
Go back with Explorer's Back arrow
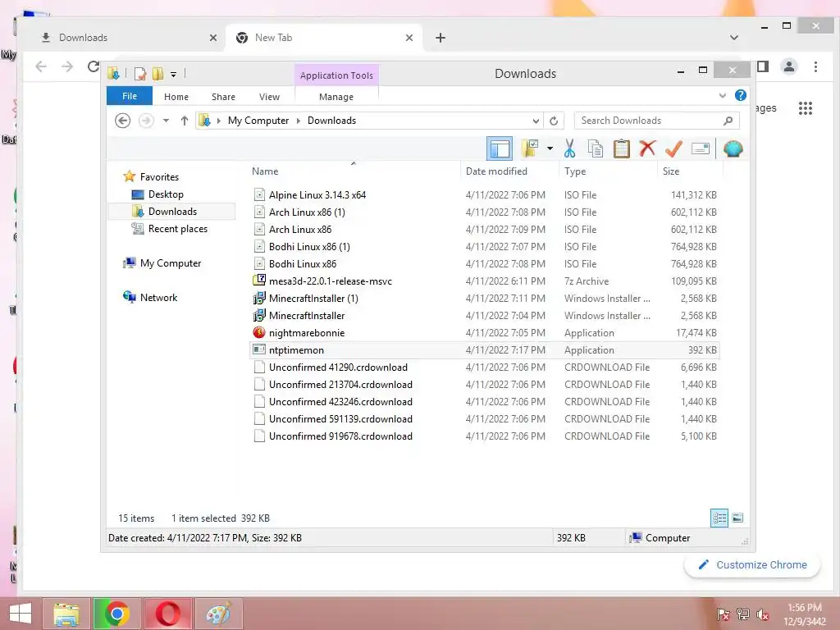point(123,121)
